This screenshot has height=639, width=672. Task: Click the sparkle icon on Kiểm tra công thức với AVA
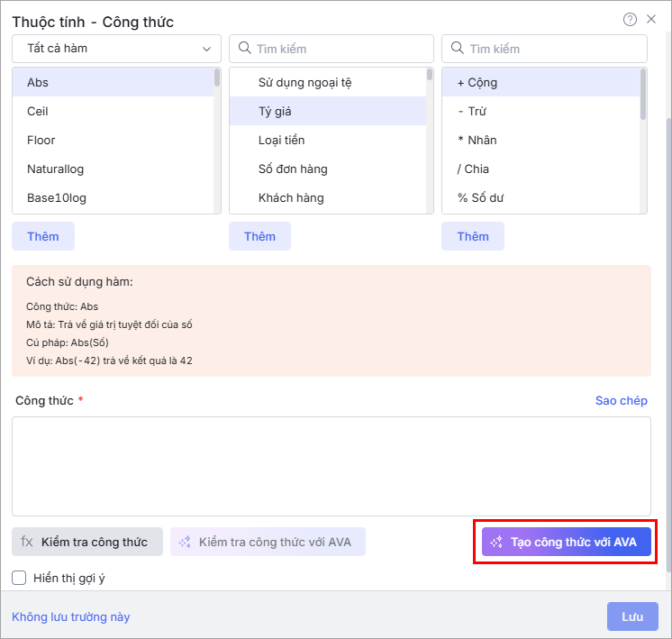coord(185,542)
